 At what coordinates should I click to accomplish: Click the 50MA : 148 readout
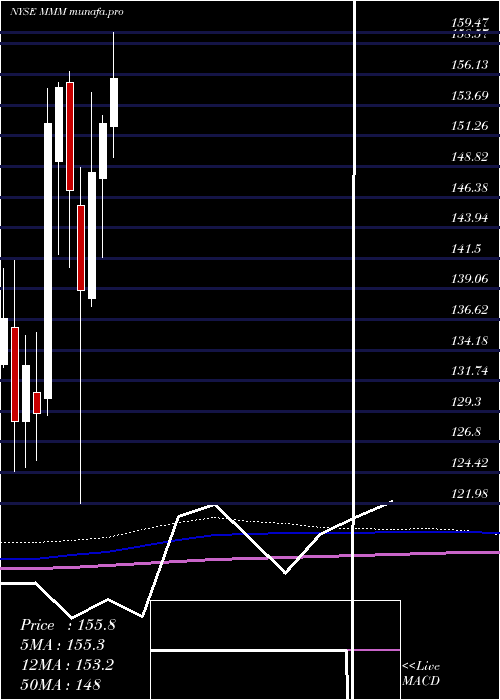pyautogui.click(x=60, y=684)
